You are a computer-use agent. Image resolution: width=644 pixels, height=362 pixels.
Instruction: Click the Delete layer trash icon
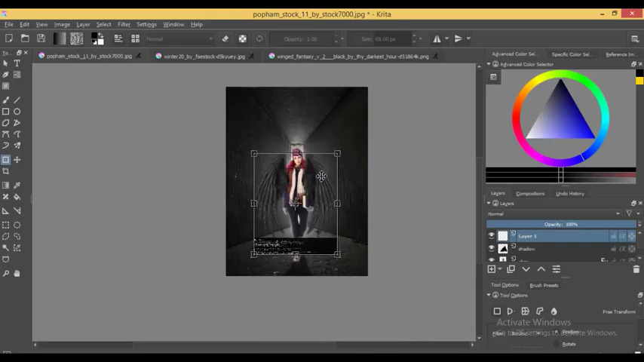click(636, 269)
